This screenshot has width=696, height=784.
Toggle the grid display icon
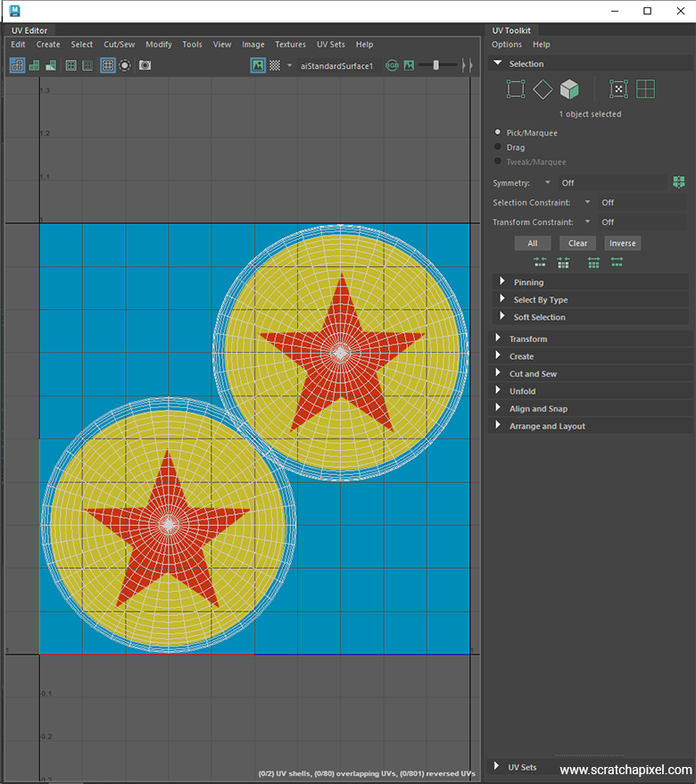[71, 65]
